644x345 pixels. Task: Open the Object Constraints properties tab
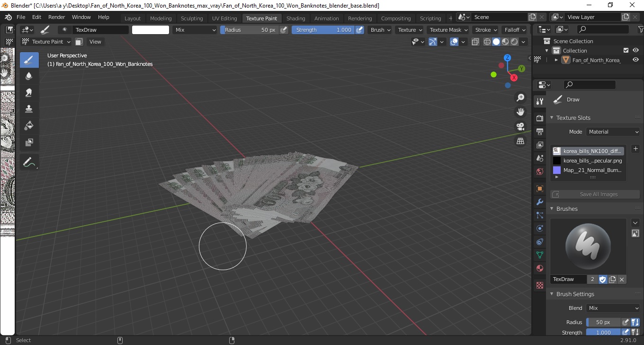point(539,242)
